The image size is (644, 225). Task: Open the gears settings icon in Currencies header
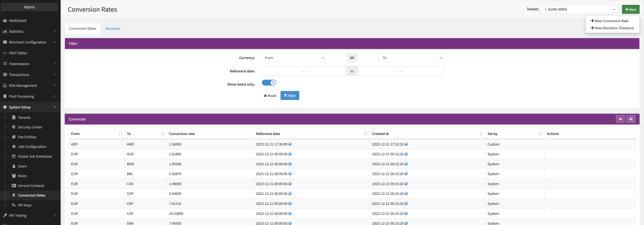(631, 119)
